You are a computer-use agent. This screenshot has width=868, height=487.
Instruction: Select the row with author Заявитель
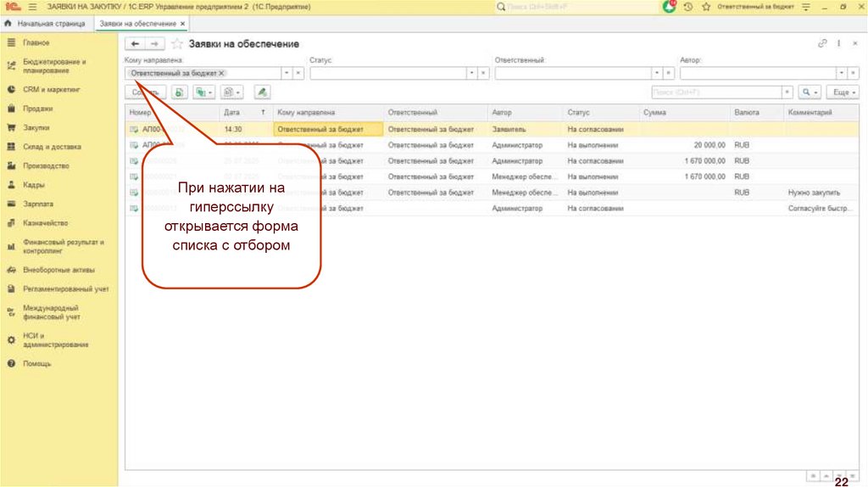509,129
